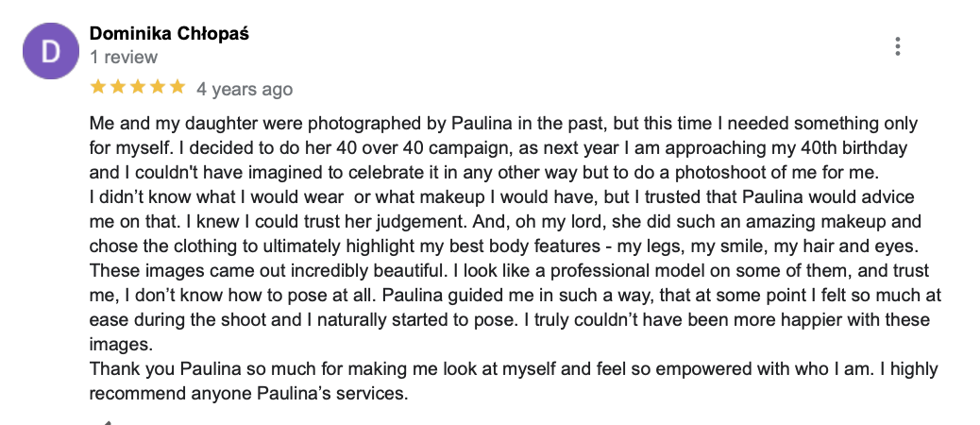The width and height of the screenshot is (980, 425).
Task: Open the three-dot review options menu
Action: click(897, 46)
